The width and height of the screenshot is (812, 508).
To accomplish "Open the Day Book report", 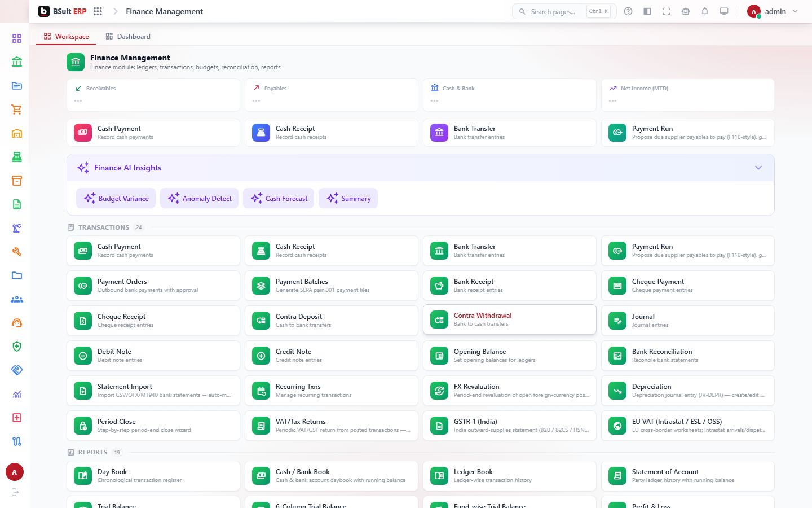I will [x=153, y=476].
